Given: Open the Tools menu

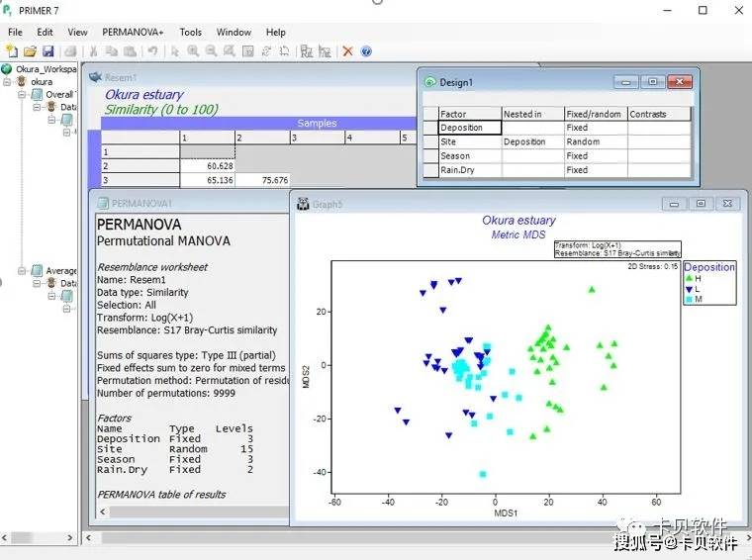Looking at the screenshot, I should [190, 32].
